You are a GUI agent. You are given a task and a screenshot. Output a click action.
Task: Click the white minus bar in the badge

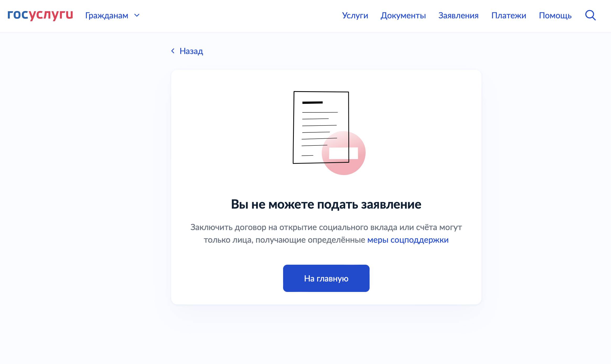tap(343, 153)
